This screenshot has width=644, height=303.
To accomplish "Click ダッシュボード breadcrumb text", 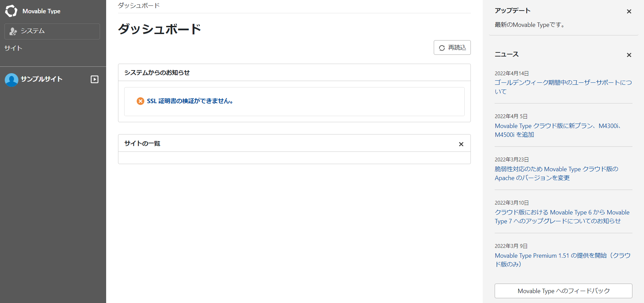I will [139, 5].
